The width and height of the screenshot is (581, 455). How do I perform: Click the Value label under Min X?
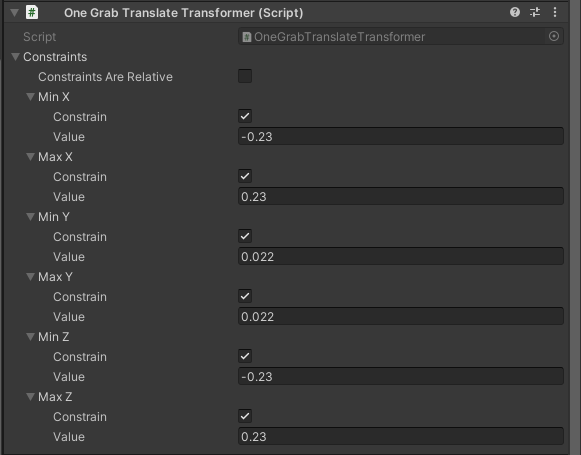69,137
